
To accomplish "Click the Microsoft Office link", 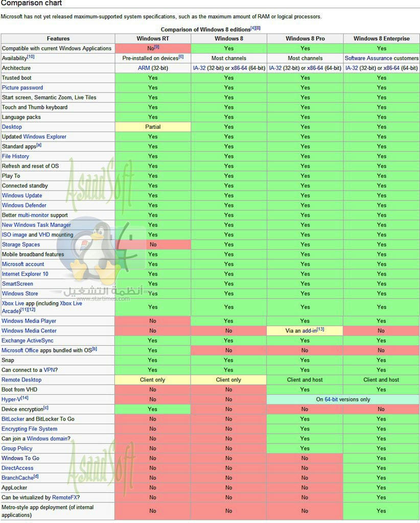I will (x=20, y=350).
